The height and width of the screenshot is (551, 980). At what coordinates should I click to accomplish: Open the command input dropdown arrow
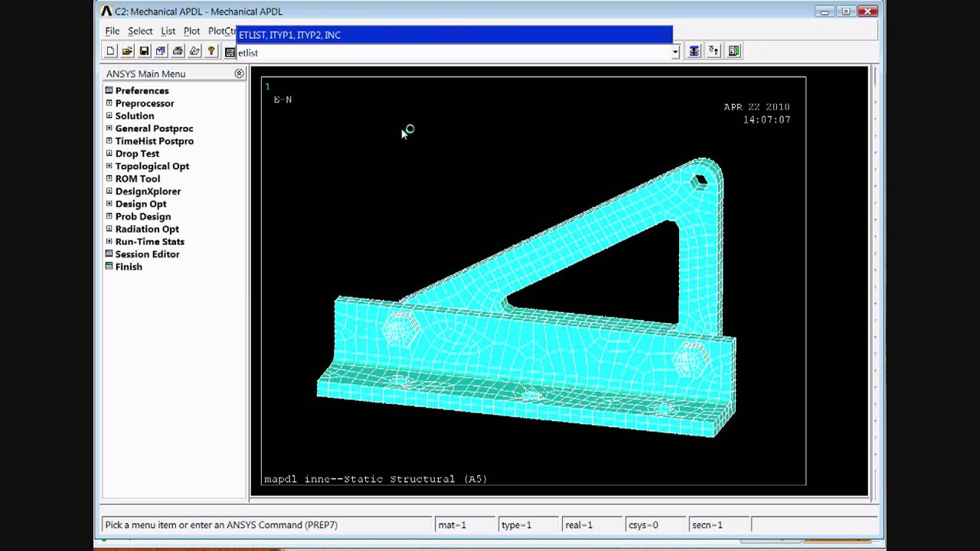675,52
